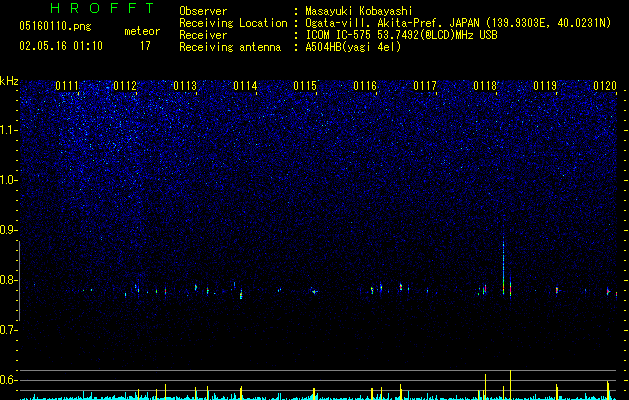Image resolution: width=629 pixels, height=400 pixels.
Task: Click the HROFFT title text
Action: tap(102, 8)
